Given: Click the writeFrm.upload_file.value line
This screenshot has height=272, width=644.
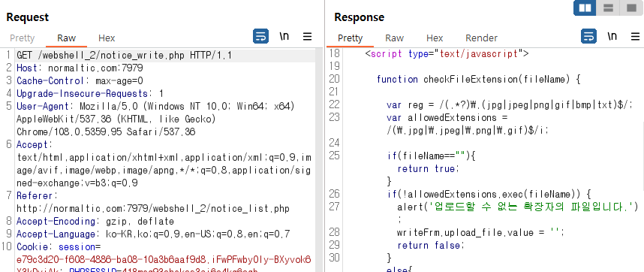Looking at the screenshot, I should point(480,232).
